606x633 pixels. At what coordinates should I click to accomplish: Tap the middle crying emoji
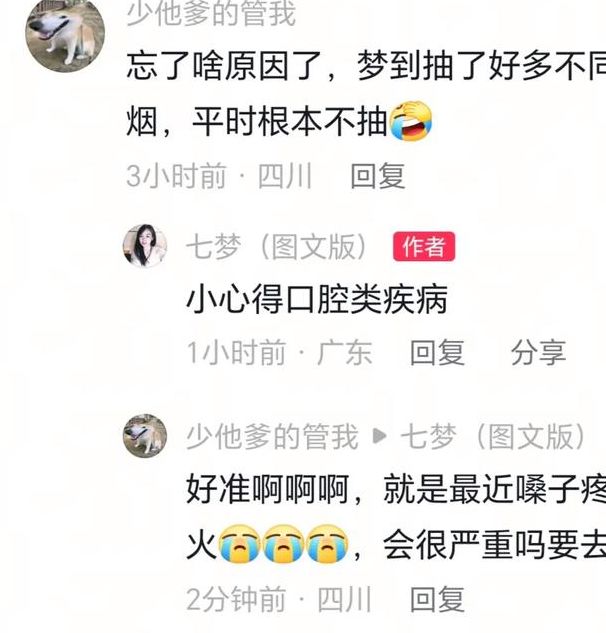[283, 544]
